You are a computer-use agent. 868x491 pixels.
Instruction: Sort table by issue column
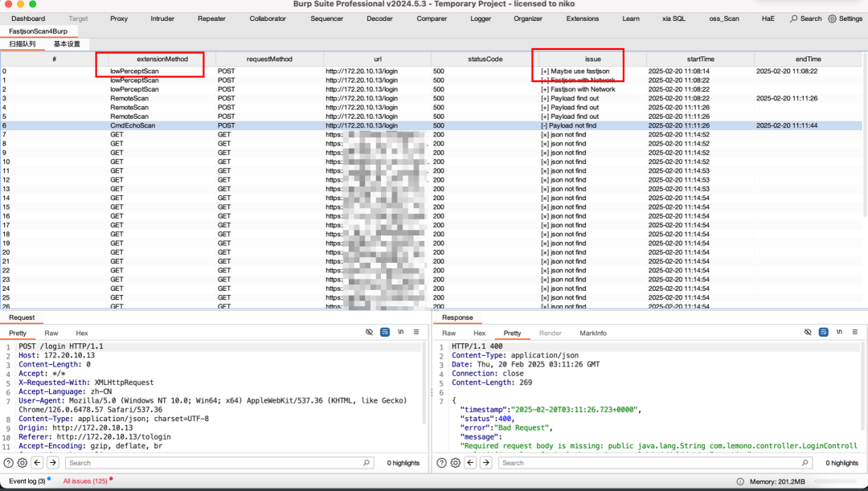[593, 59]
